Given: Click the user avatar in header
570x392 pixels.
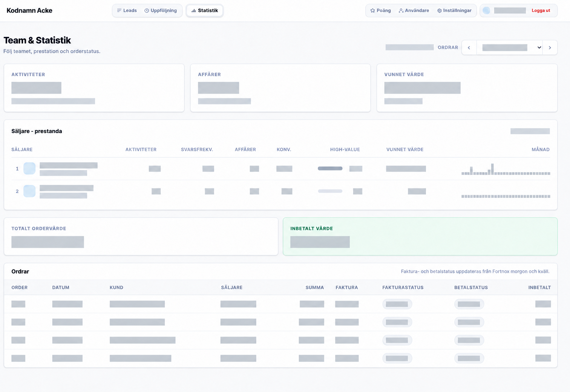Looking at the screenshot, I should click(486, 11).
